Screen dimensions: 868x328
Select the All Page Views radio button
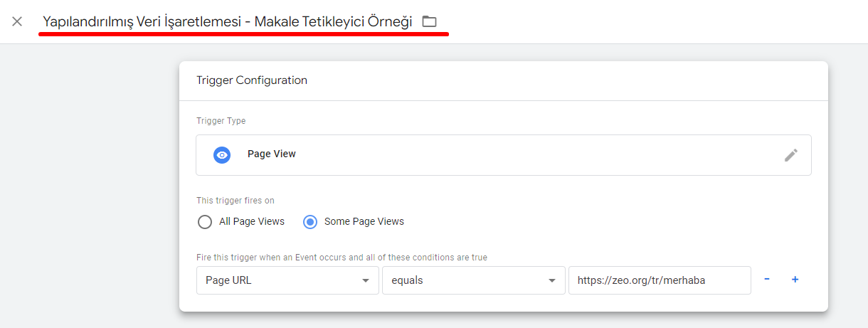point(205,222)
